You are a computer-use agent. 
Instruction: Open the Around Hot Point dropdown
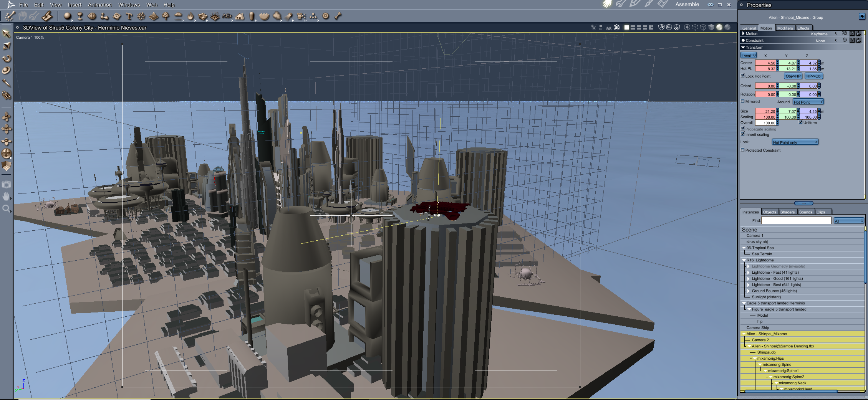(808, 102)
